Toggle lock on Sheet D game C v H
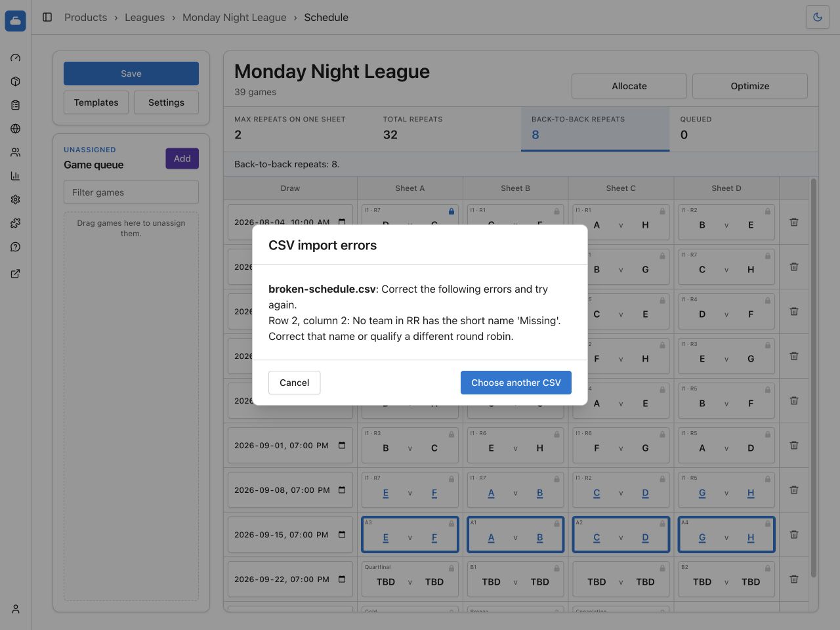 tap(768, 256)
